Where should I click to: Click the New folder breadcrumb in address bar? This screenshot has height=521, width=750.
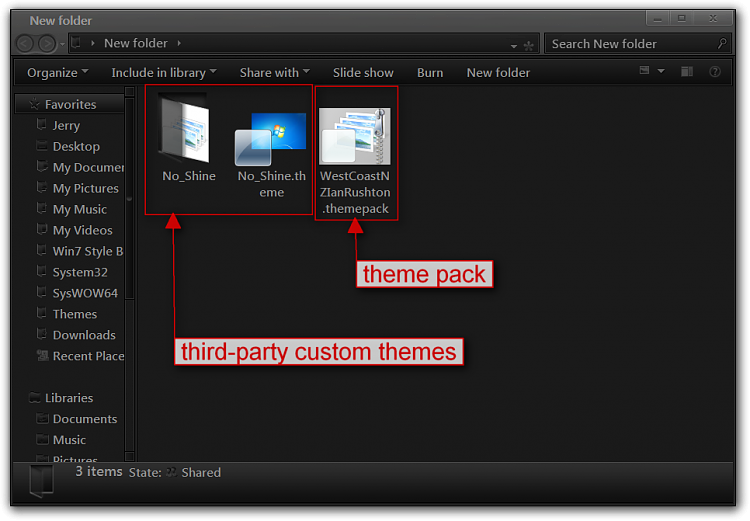coord(136,43)
